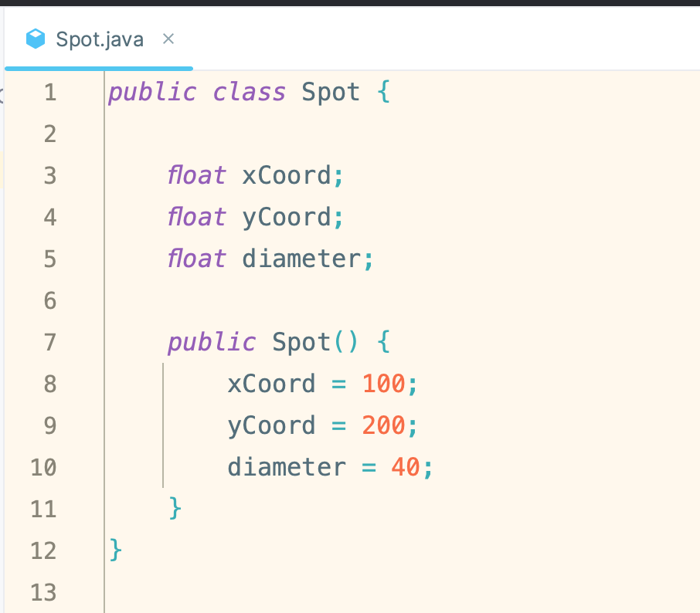The height and width of the screenshot is (613, 700).
Task: Click the orange value 40 on line 10
Action: pyautogui.click(x=406, y=467)
